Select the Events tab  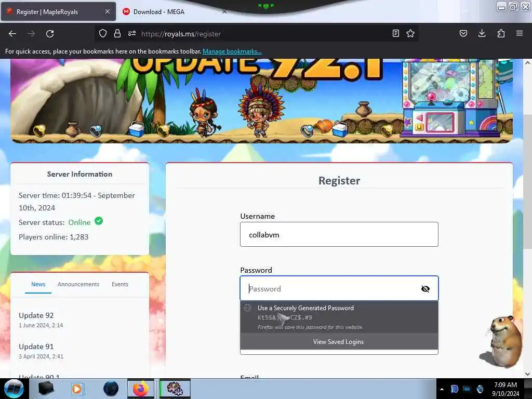tap(120, 284)
